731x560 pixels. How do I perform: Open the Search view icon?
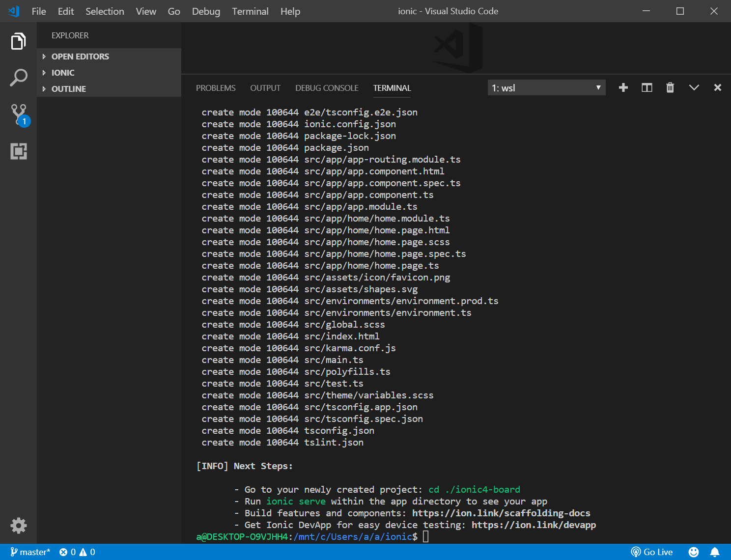[18, 78]
